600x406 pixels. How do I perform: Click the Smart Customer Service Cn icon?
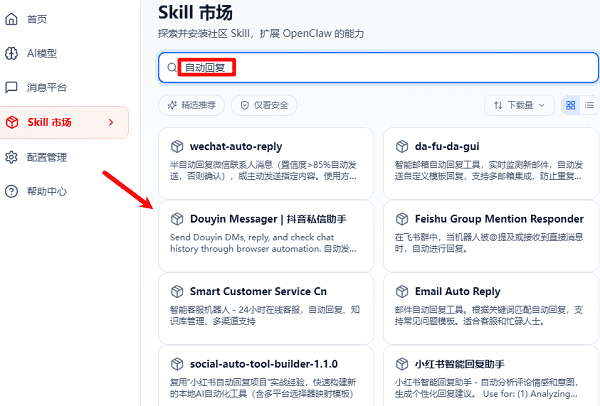pyautogui.click(x=178, y=291)
